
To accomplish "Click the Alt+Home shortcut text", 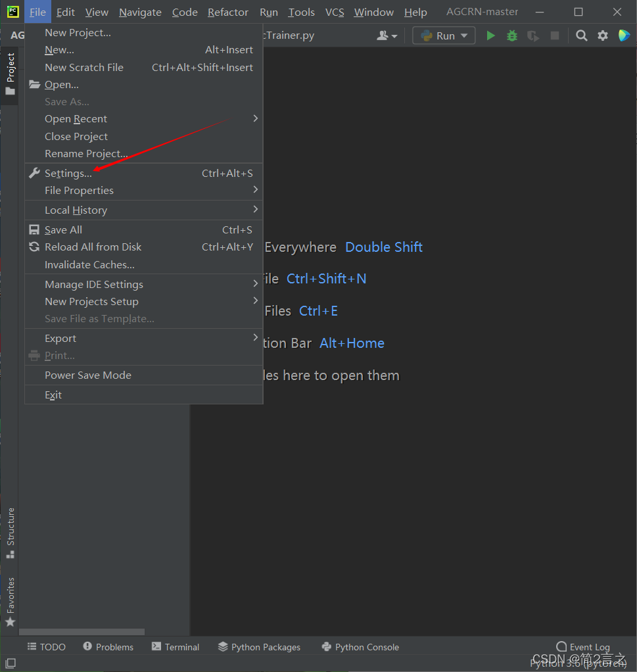I will 352,343.
